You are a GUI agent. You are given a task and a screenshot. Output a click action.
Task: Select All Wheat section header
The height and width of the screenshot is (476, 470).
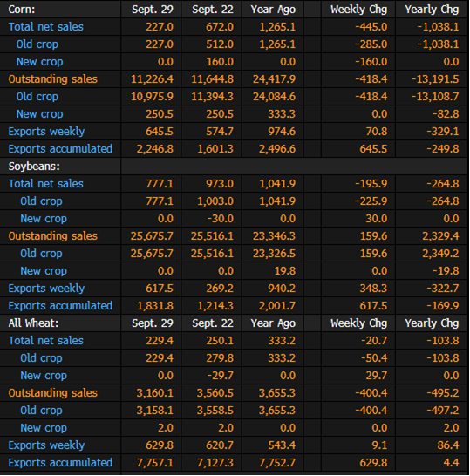click(x=33, y=323)
